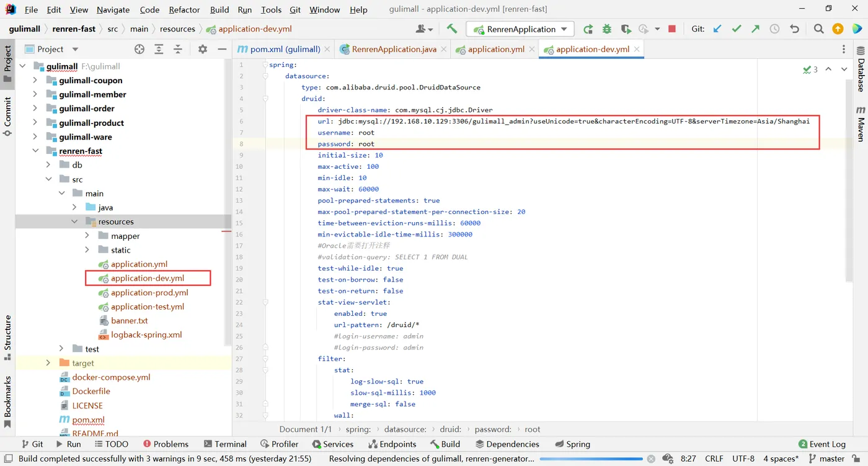Start debugging with the bug icon

point(607,29)
